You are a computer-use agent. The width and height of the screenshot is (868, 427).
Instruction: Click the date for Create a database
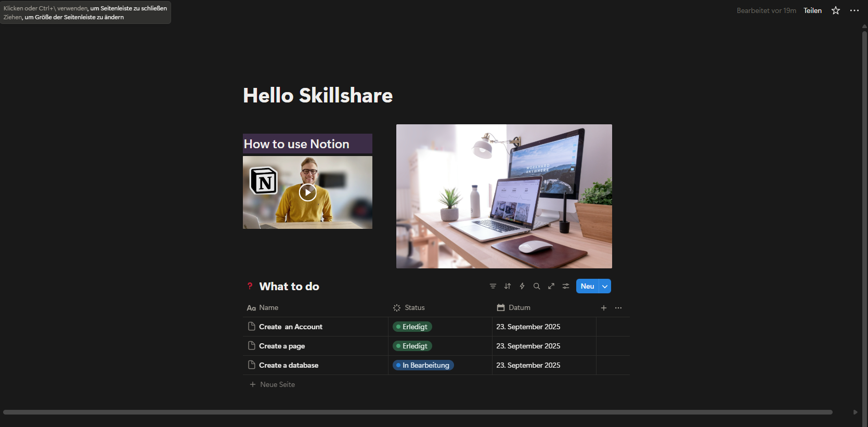click(528, 365)
